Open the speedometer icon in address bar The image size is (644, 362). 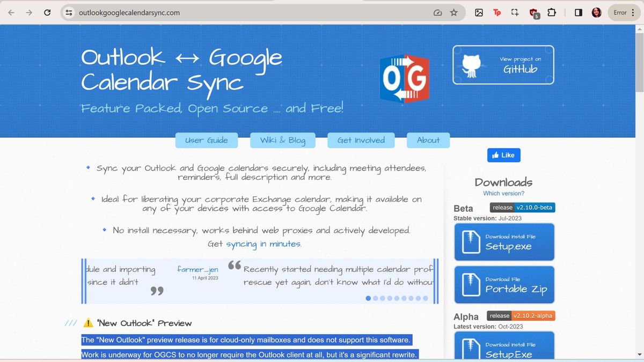coord(438,12)
